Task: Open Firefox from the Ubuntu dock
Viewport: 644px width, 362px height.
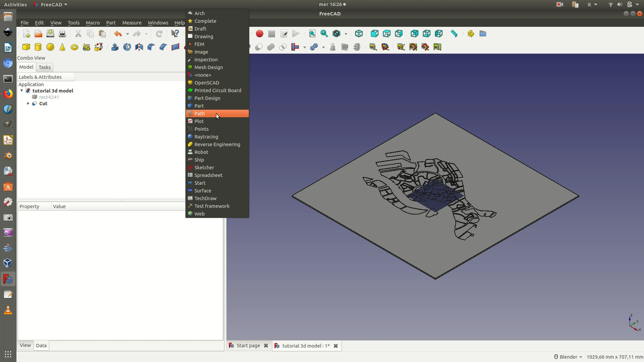Action: [x=8, y=94]
